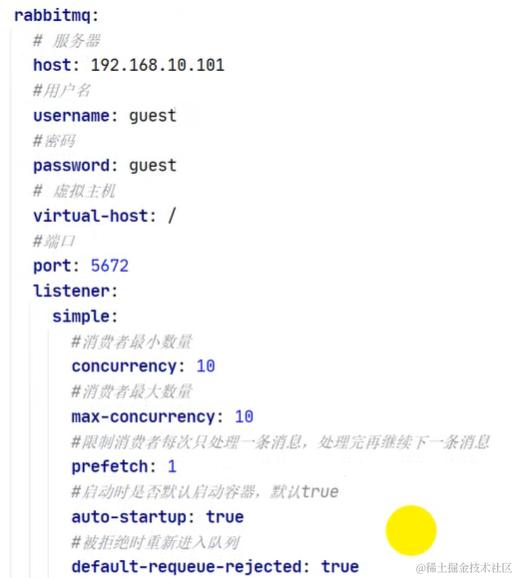Click the guest value after password
The width and height of the screenshot is (516, 578).
[153, 166]
